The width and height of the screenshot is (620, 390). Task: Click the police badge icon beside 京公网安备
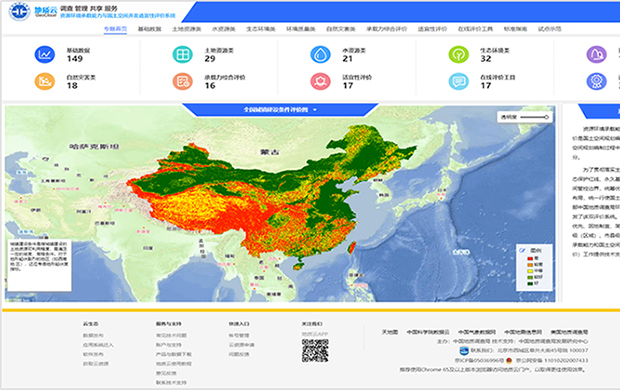coord(509,360)
